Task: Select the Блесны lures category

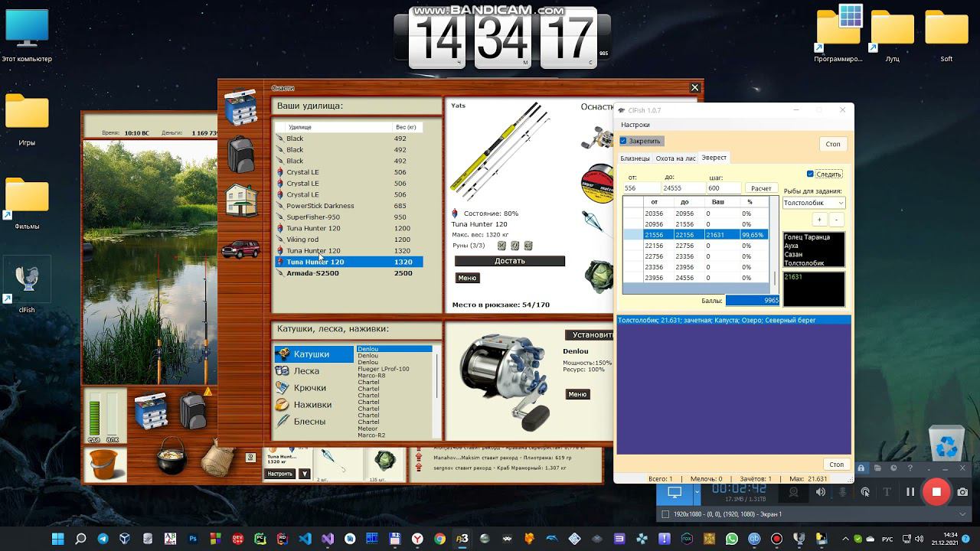Action: click(x=314, y=422)
